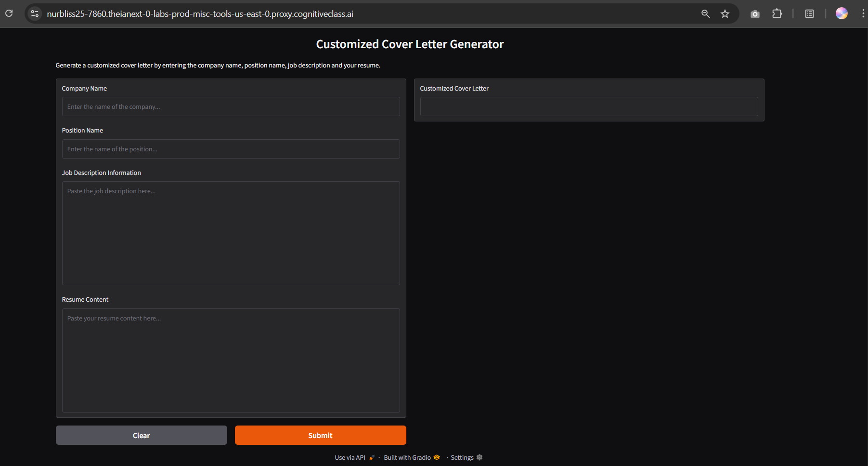Click the camera screenshot extension icon
Image resolution: width=868 pixels, height=466 pixels.
pyautogui.click(x=755, y=13)
